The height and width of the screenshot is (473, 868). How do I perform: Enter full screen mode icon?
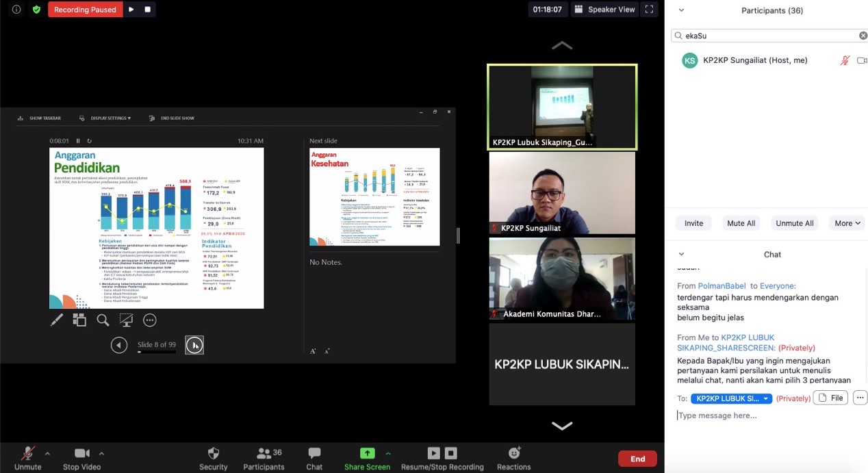(650, 10)
